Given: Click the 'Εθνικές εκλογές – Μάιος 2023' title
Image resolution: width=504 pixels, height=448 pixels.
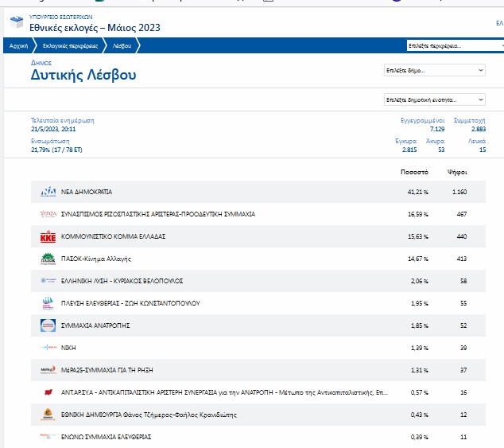Looking at the screenshot, I should tap(95, 28).
